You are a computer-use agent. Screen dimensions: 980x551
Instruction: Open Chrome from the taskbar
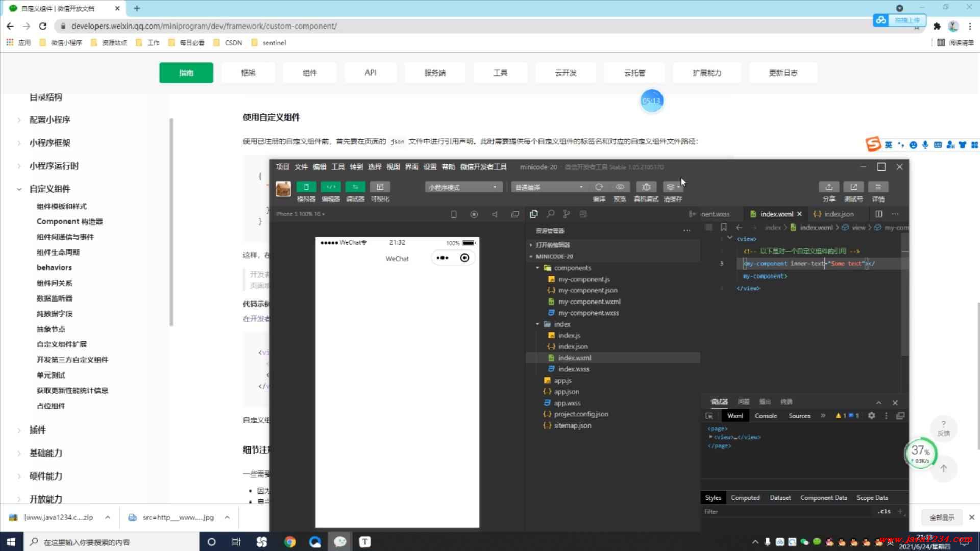[x=289, y=542]
